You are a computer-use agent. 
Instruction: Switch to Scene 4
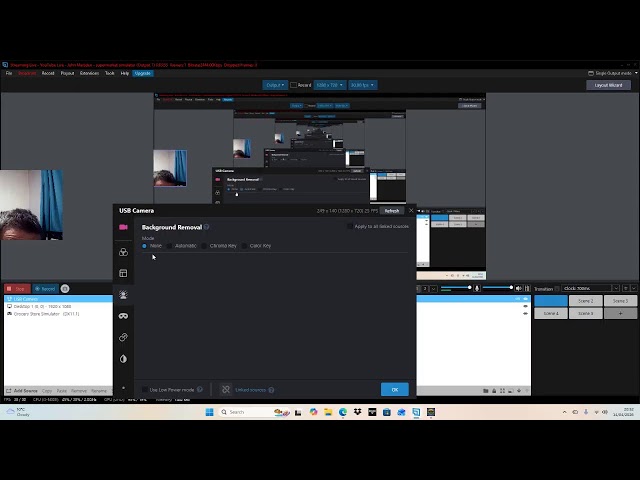click(x=551, y=313)
